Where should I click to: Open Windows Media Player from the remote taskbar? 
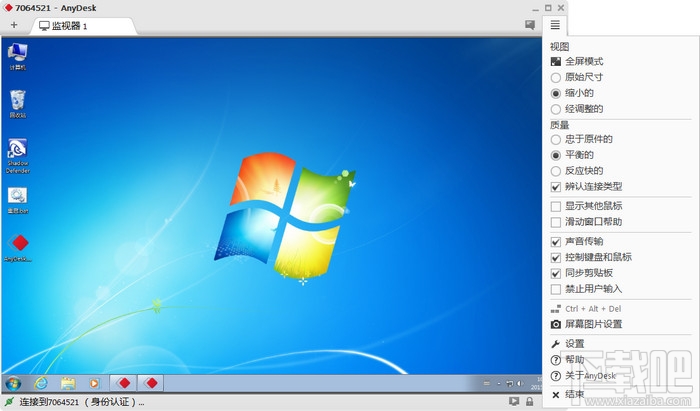click(94, 383)
